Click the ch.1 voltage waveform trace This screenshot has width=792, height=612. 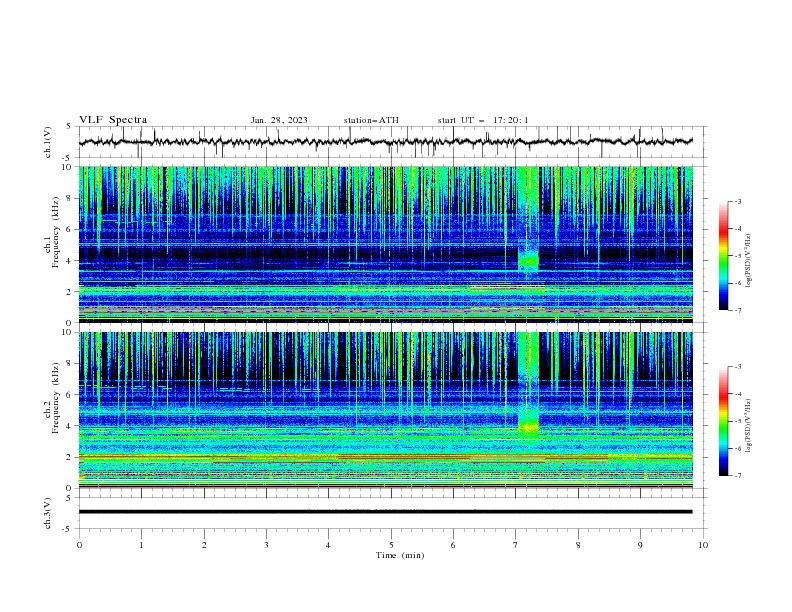coord(385,141)
